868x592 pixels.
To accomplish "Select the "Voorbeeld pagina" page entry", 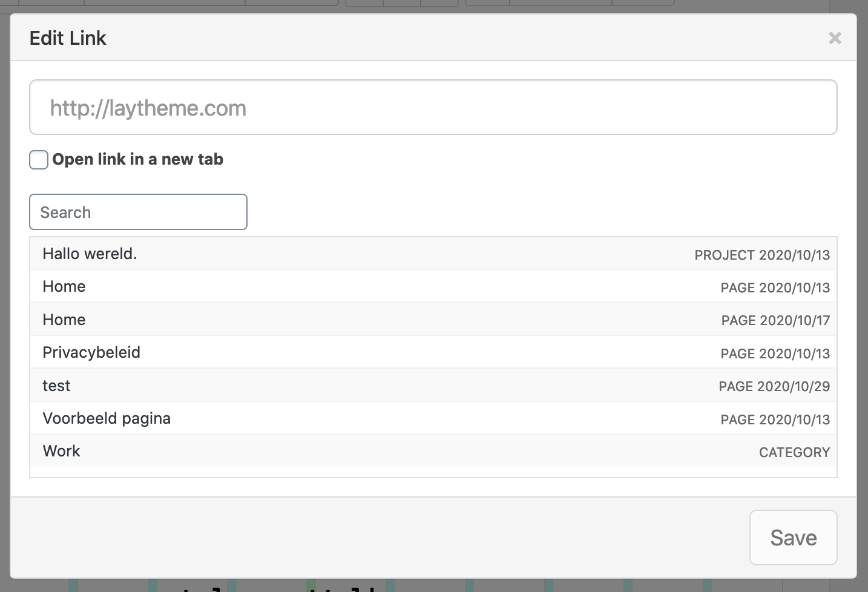I will pyautogui.click(x=107, y=418).
